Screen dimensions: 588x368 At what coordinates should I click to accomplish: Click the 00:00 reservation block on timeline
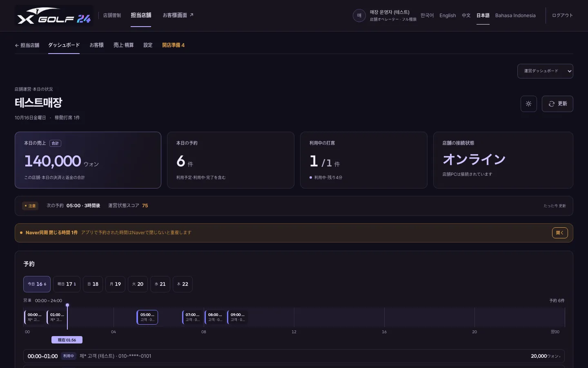[x=35, y=317]
